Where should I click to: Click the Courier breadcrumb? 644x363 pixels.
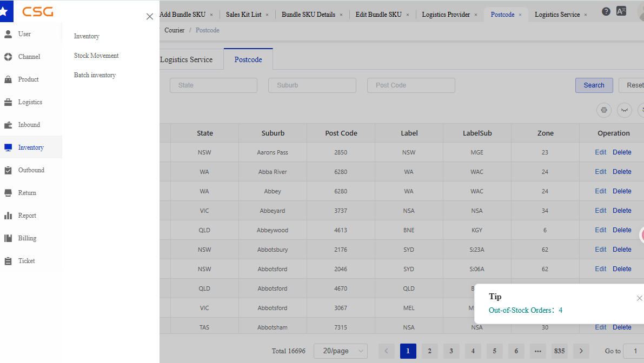(175, 30)
